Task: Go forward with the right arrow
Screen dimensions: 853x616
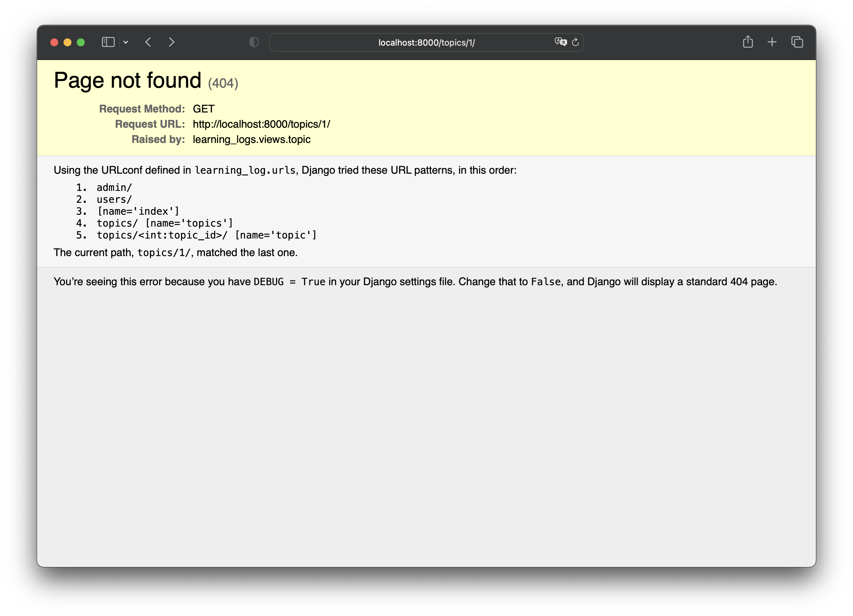Action: [x=171, y=42]
